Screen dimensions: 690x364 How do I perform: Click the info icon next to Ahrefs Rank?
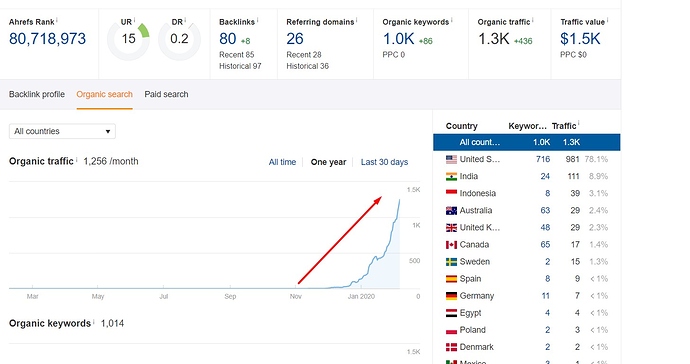57,20
